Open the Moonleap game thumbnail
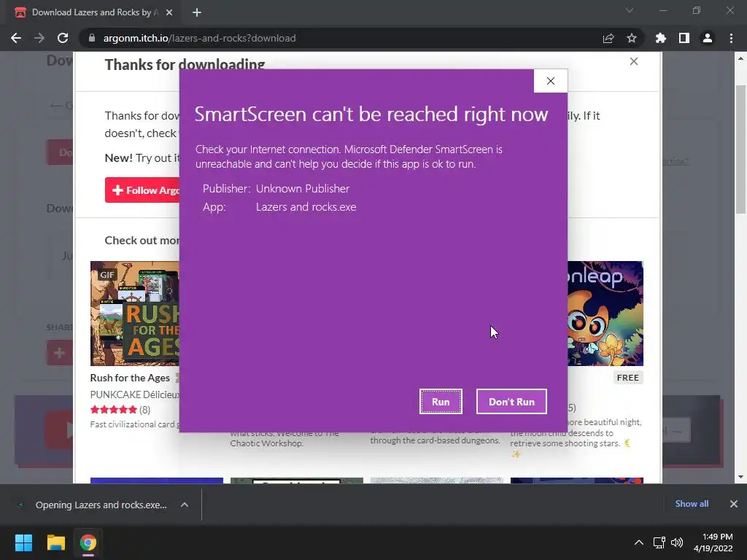This screenshot has width=747, height=560. [605, 314]
